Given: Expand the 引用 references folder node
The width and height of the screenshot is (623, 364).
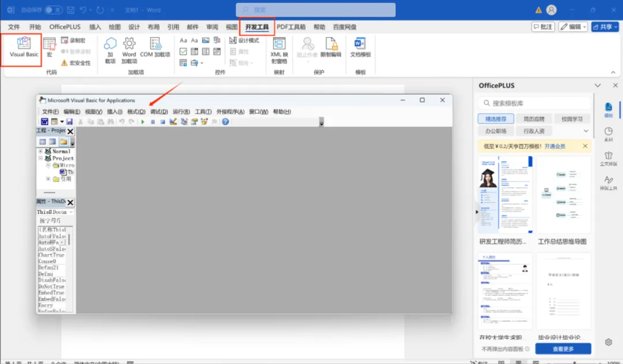Looking at the screenshot, I should pyautogui.click(x=48, y=179).
